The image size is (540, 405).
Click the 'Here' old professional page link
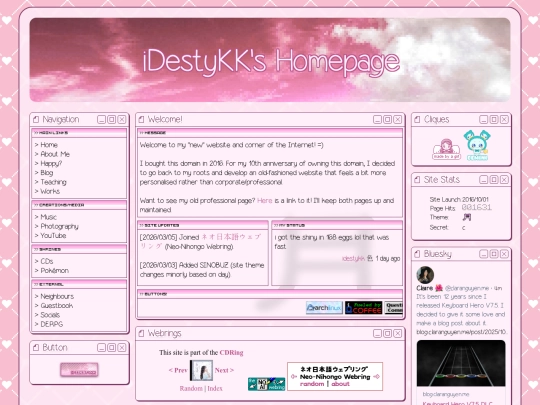[264, 200]
